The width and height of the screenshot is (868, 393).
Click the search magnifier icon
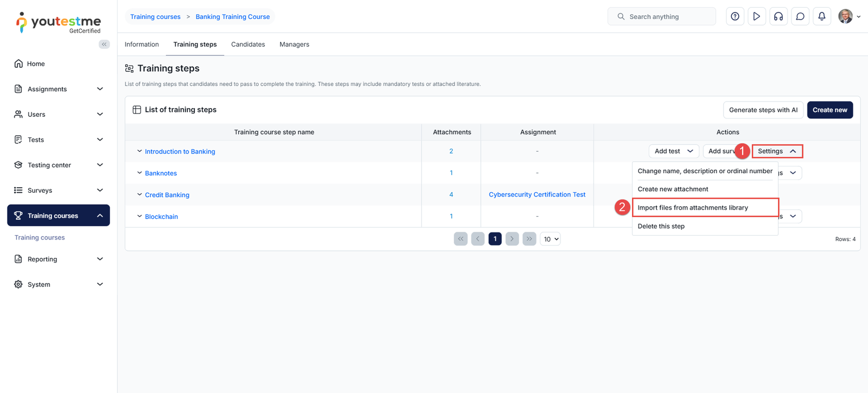(x=621, y=16)
